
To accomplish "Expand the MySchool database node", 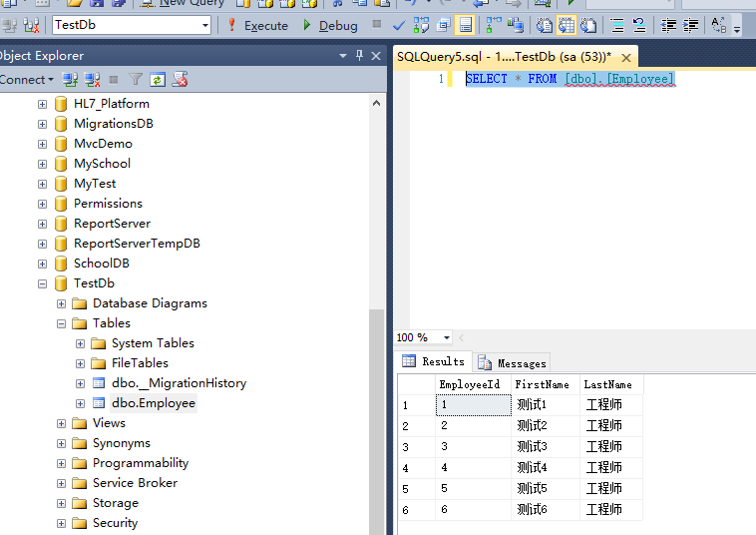I will [43, 164].
